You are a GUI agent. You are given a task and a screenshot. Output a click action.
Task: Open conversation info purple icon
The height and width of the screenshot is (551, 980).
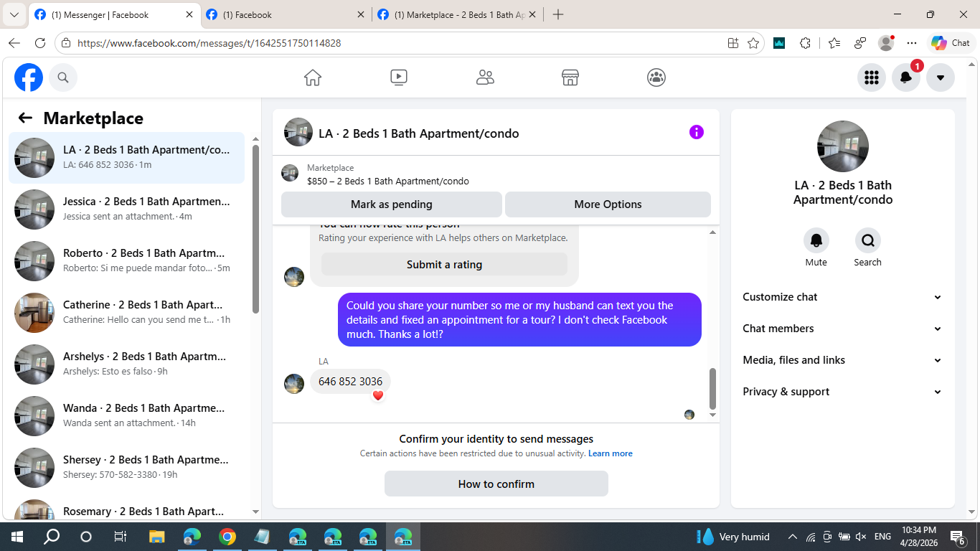coord(697,132)
